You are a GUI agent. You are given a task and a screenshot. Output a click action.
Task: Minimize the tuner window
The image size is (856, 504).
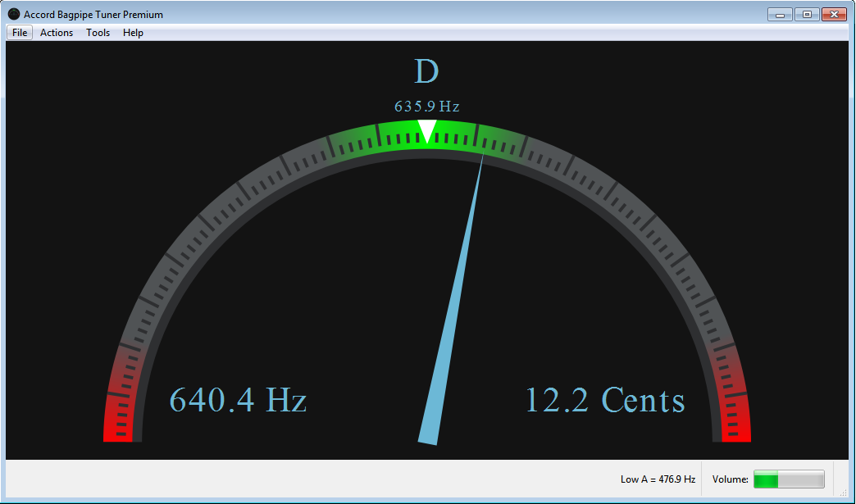point(780,15)
